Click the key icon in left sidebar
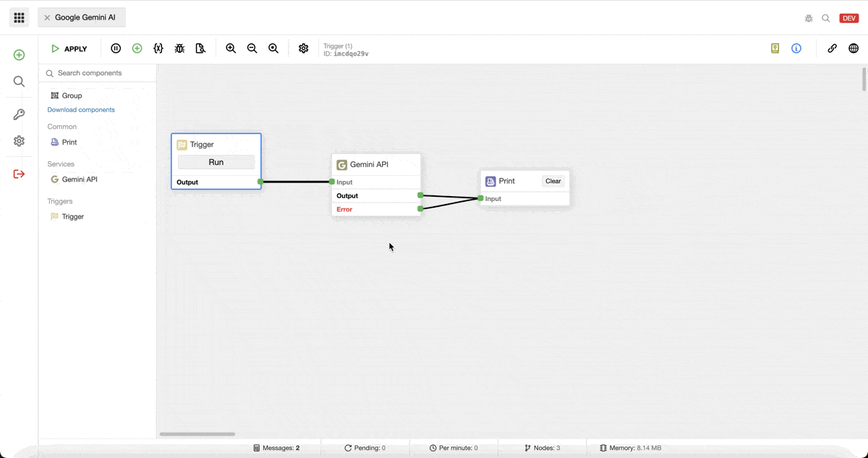The image size is (868, 458). point(20,114)
